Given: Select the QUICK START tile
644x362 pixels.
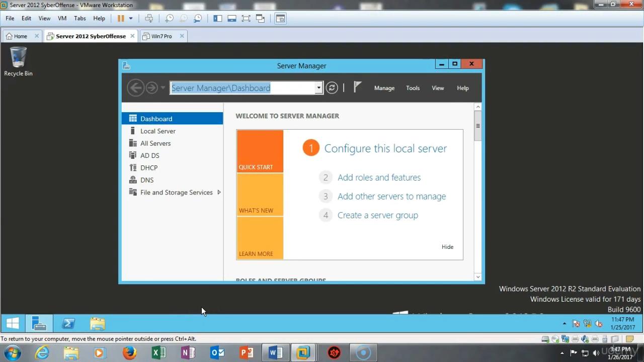Looking at the screenshot, I should tap(260, 151).
